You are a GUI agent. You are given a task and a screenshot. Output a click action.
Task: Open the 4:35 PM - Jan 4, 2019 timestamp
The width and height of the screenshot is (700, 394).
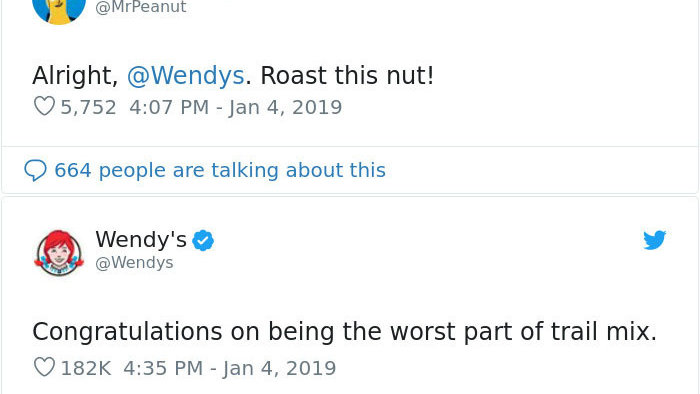click(229, 368)
